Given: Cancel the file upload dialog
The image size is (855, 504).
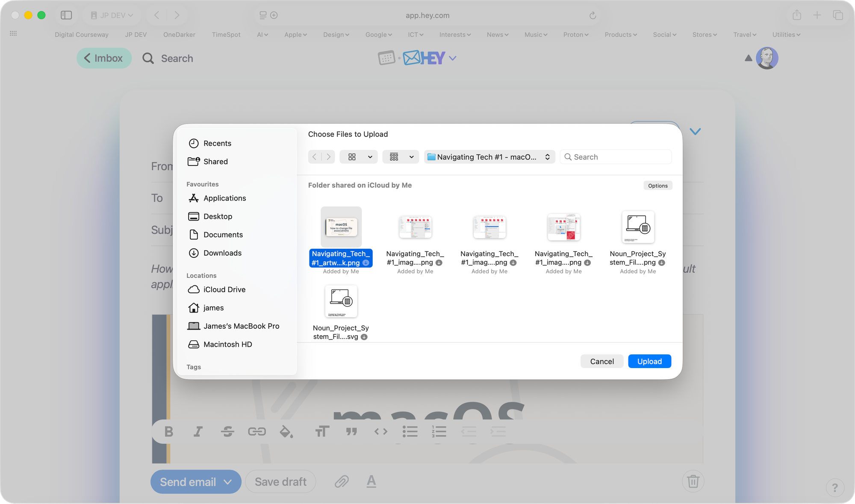Looking at the screenshot, I should click(602, 361).
